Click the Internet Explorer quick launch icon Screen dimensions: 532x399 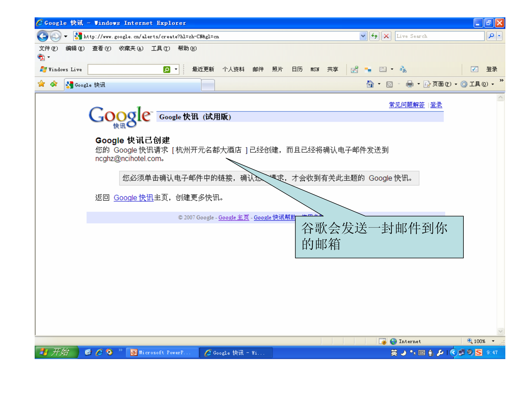click(x=99, y=352)
